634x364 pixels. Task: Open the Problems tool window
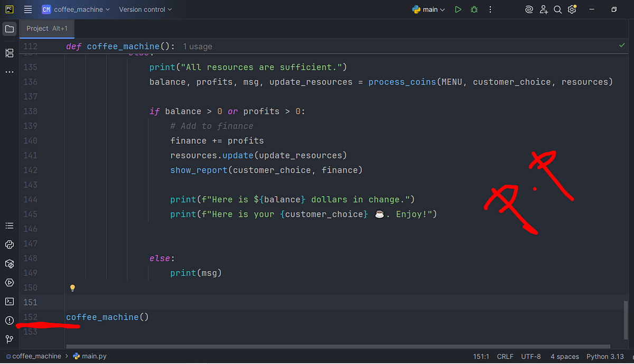point(9,321)
